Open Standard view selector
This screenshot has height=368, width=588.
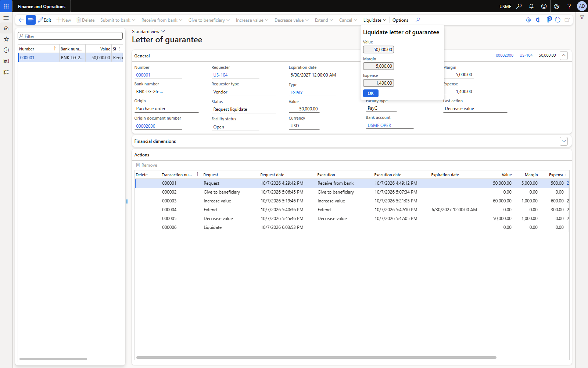click(x=148, y=32)
